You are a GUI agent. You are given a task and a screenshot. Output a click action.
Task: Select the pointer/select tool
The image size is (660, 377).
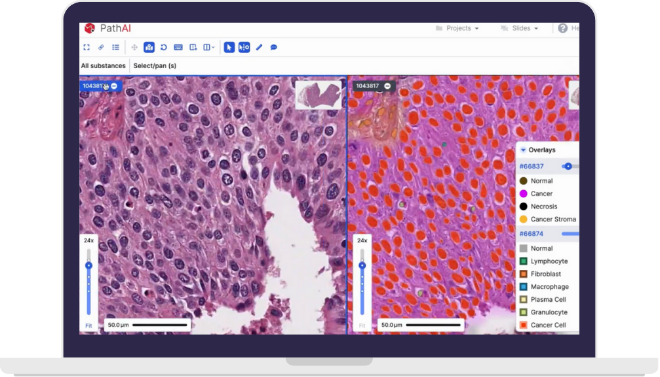(x=229, y=47)
